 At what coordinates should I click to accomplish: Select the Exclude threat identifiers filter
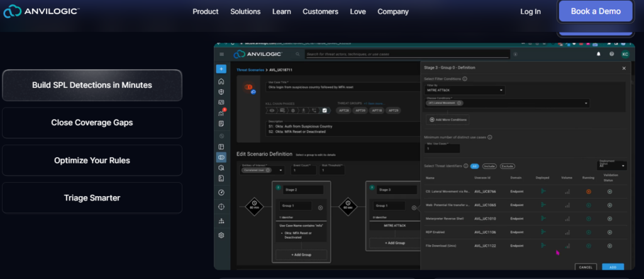pos(508,166)
